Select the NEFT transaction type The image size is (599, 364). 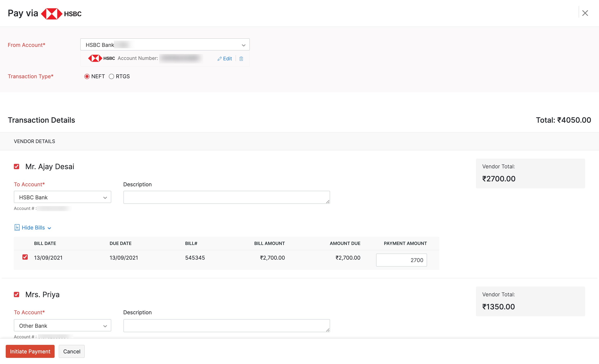87,76
